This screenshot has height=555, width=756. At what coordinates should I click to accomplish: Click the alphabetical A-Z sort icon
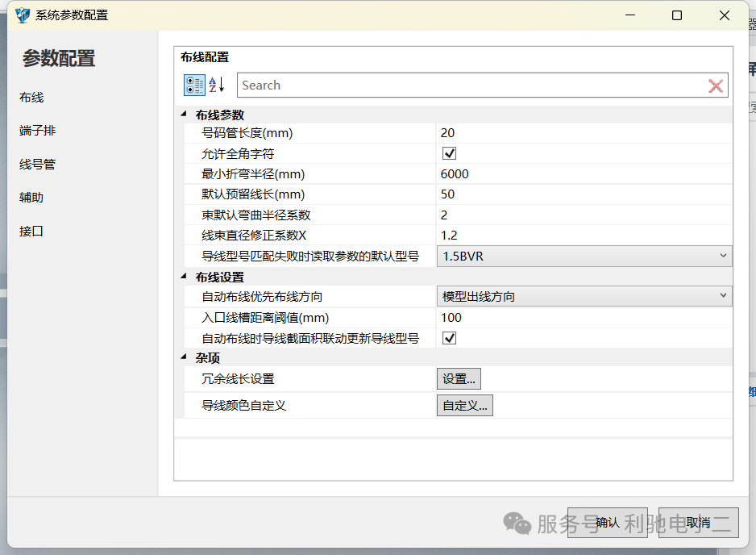(217, 85)
